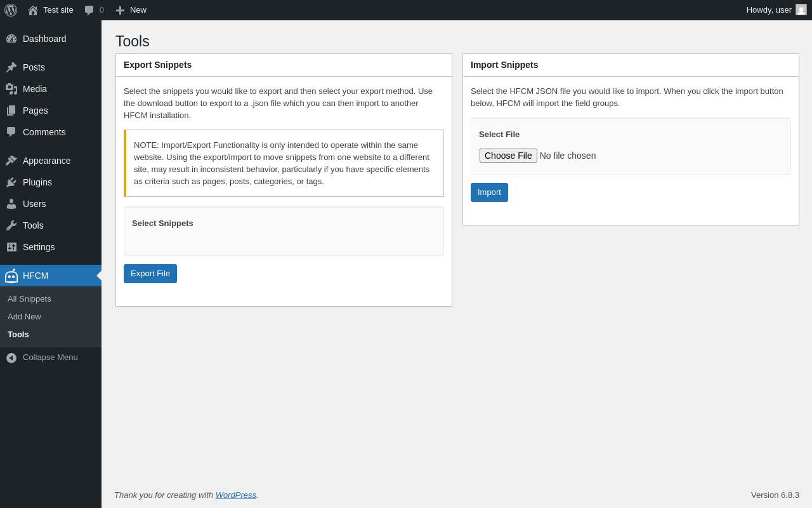Click the Appearance paintbrush icon
Screen dimensions: 812x508
pyautogui.click(x=11, y=161)
